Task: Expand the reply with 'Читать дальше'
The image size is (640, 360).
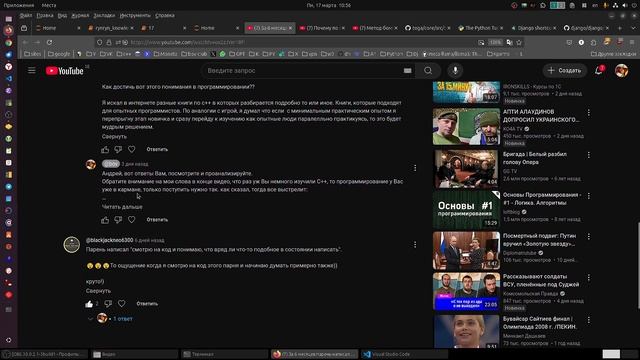Action: (x=122, y=207)
